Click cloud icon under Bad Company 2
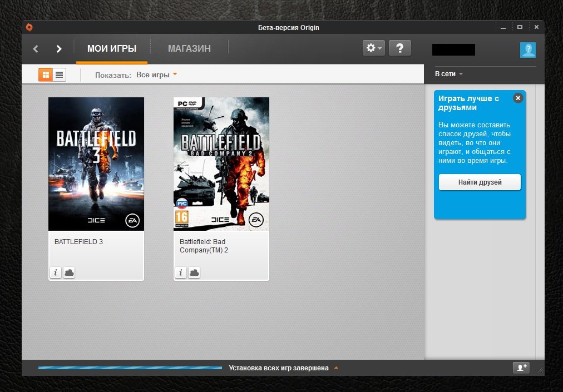Viewport: 563px width, 392px height. click(x=194, y=273)
